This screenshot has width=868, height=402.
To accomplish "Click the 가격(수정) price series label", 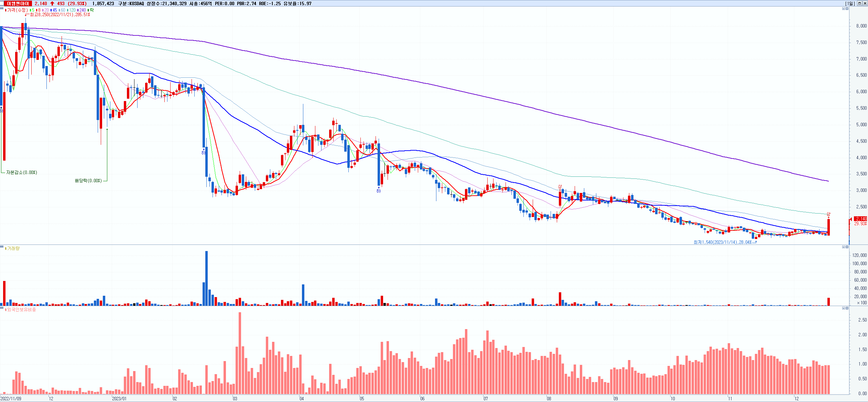I will 17,10.
